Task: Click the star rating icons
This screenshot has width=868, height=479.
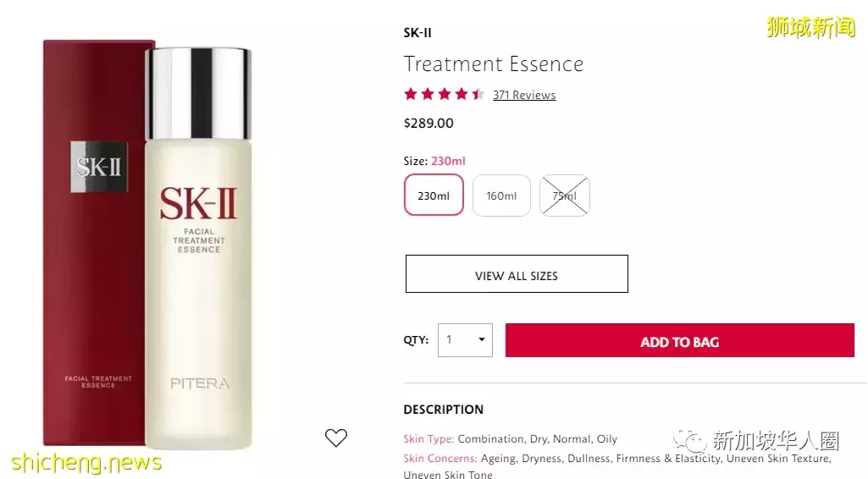Action: 444,94
